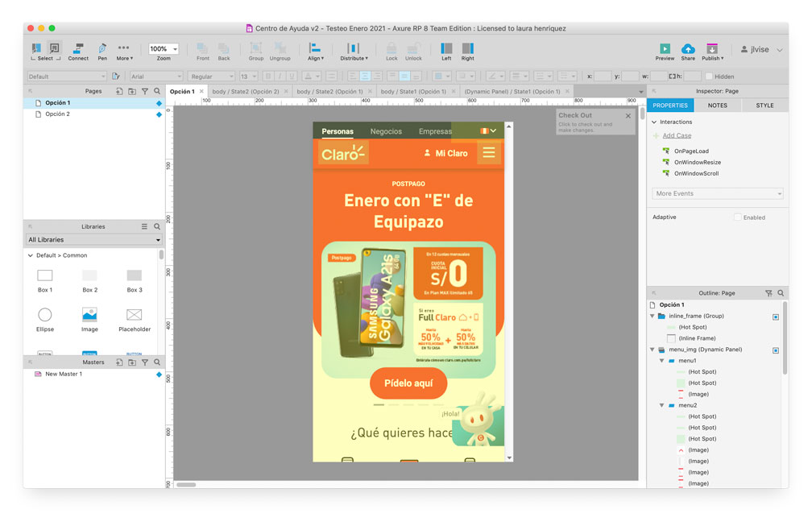Open the Publish options
Image resolution: width=812 pixels, height=530 pixels.
tap(711, 50)
